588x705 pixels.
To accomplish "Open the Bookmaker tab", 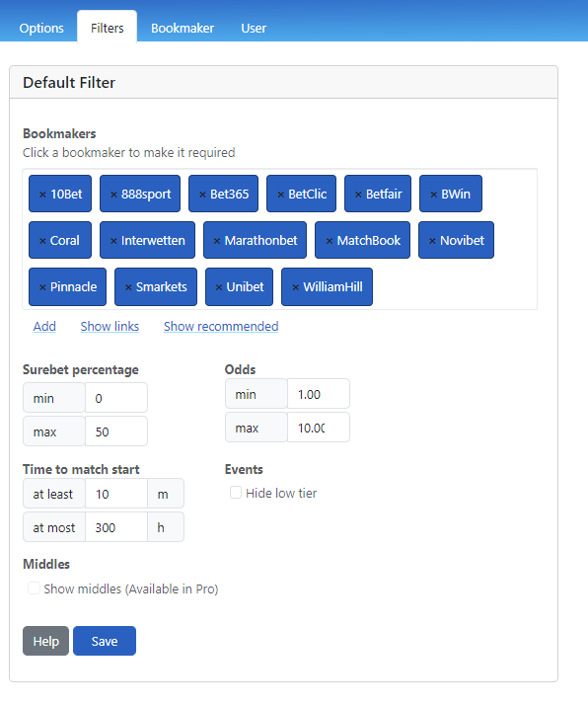I will tap(183, 28).
